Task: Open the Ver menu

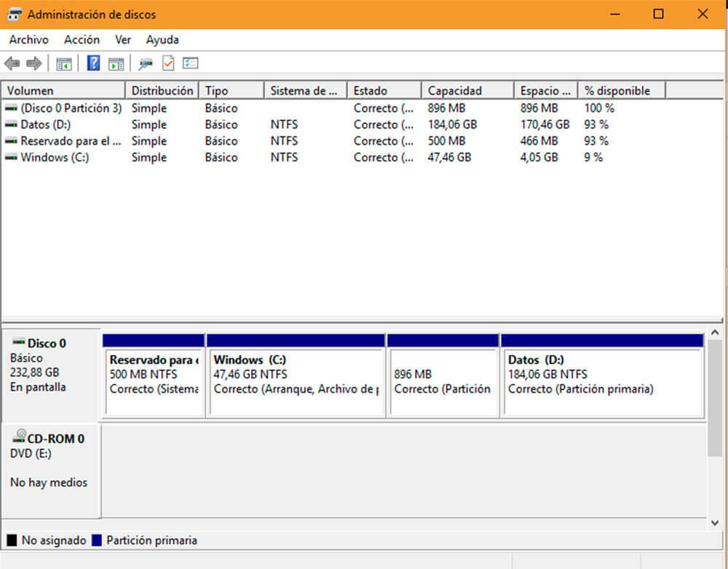Action: [122, 39]
